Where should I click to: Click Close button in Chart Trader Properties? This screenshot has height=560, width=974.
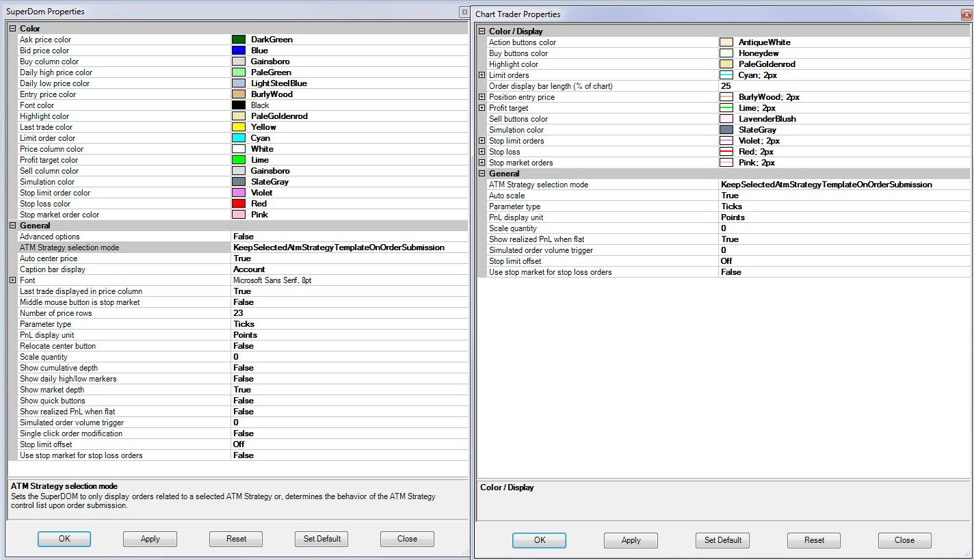(904, 540)
